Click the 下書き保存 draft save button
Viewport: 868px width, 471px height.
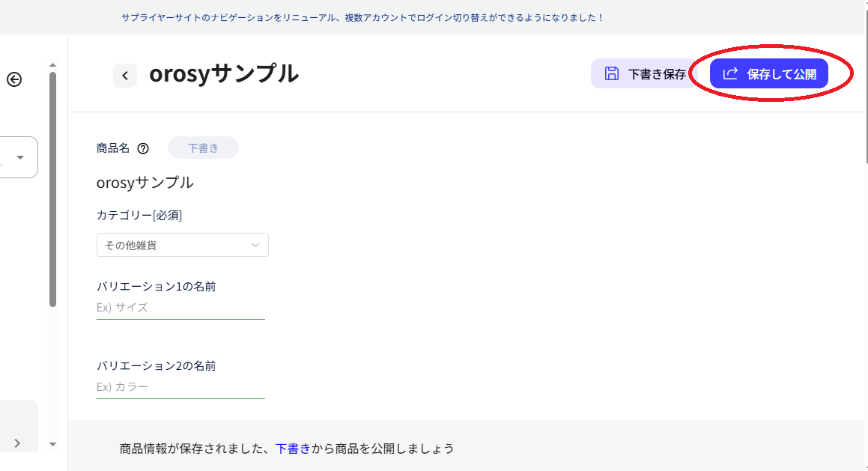pyautogui.click(x=645, y=73)
